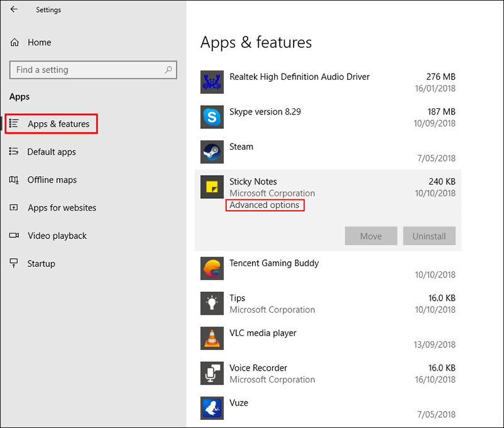
Task: Focus the Find a setting search box
Action: [93, 70]
